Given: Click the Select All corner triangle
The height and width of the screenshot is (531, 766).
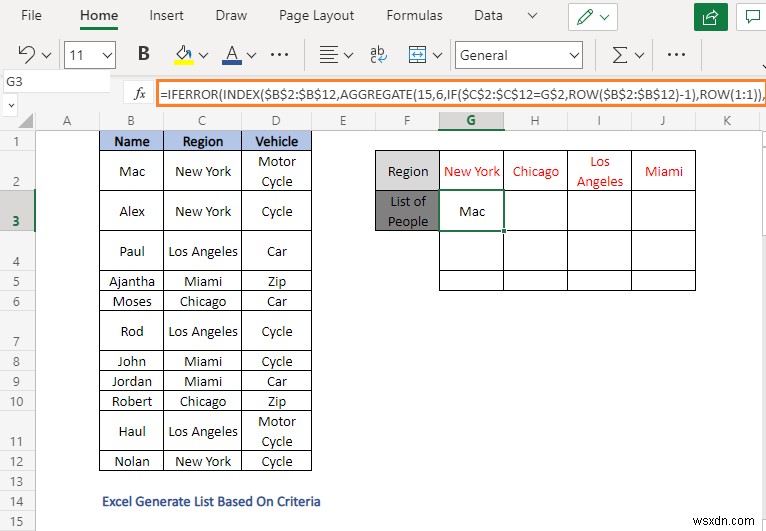Looking at the screenshot, I should click(24, 120).
